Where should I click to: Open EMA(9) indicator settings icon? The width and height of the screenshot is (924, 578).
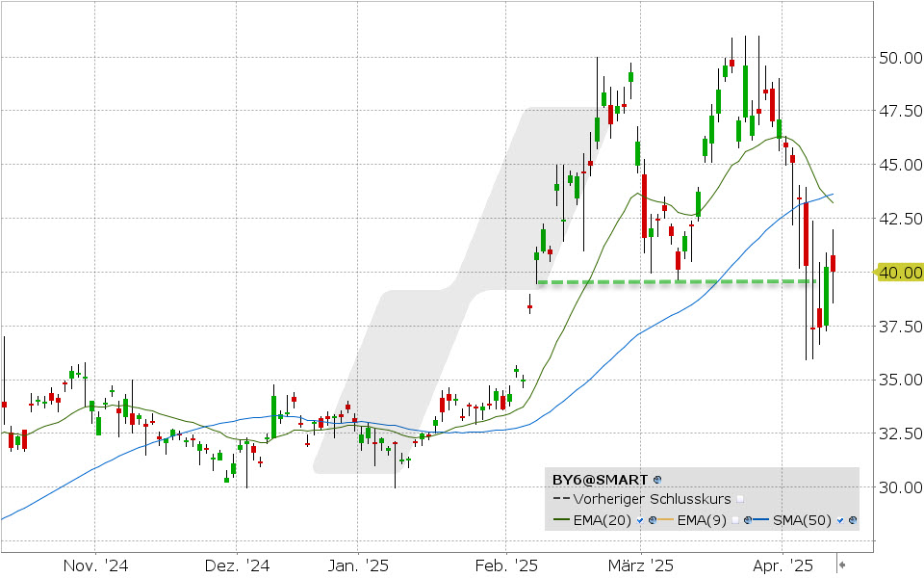pyautogui.click(x=748, y=520)
